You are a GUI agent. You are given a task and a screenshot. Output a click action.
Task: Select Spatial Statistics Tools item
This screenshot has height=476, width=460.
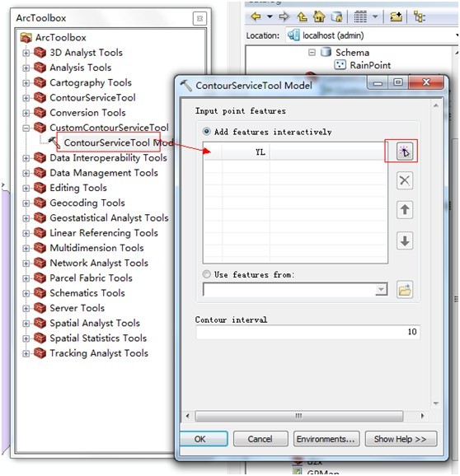[x=98, y=338]
